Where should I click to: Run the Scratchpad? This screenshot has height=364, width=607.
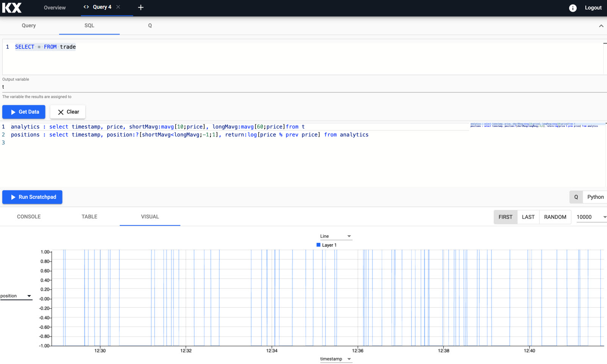click(32, 197)
